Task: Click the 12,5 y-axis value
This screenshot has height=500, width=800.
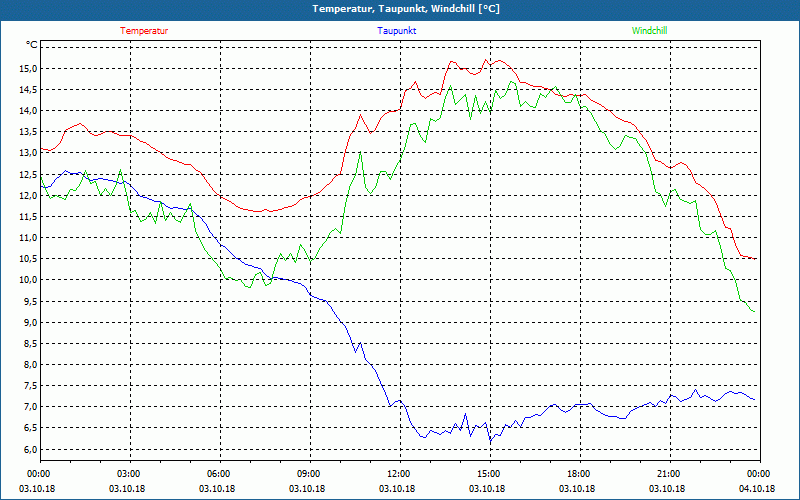Action: 28,174
